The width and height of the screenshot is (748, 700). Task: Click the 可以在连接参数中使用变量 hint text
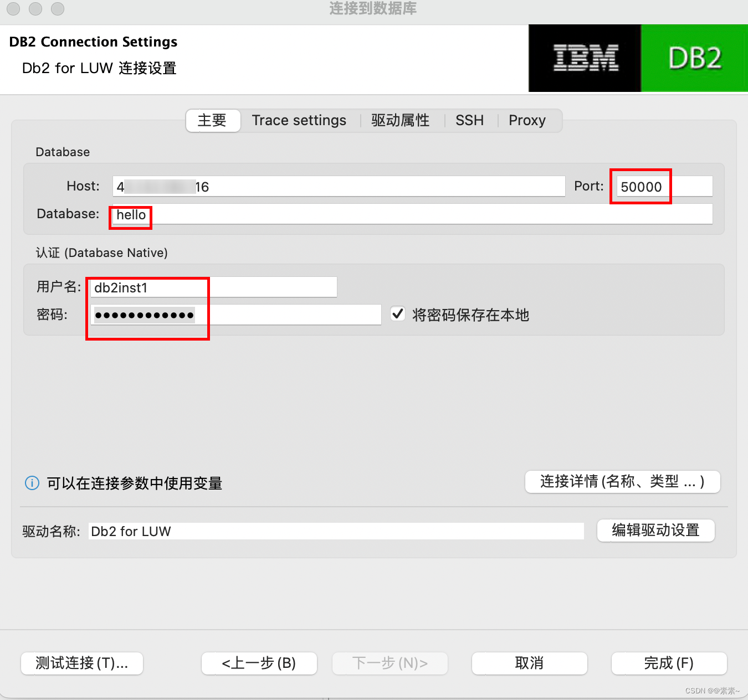135,483
